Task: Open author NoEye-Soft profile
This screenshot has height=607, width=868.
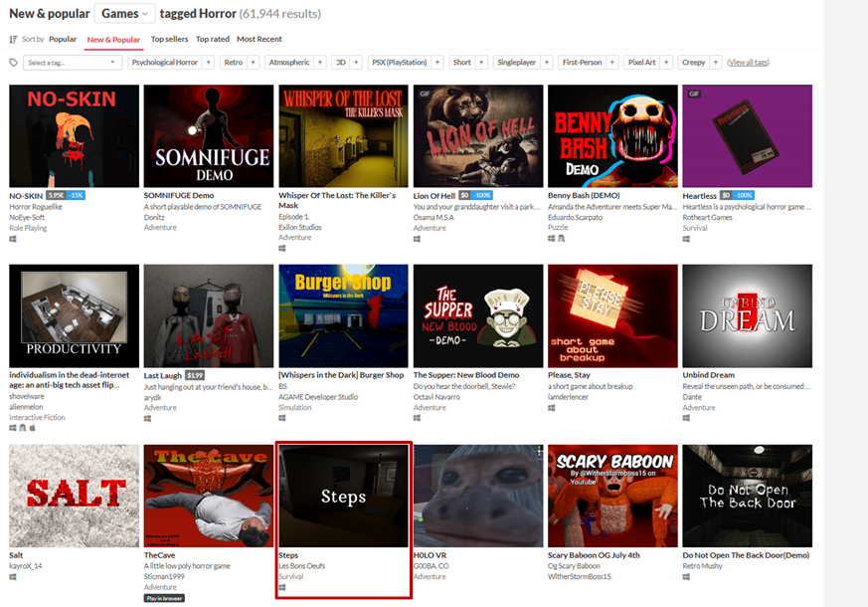Action: click(27, 217)
